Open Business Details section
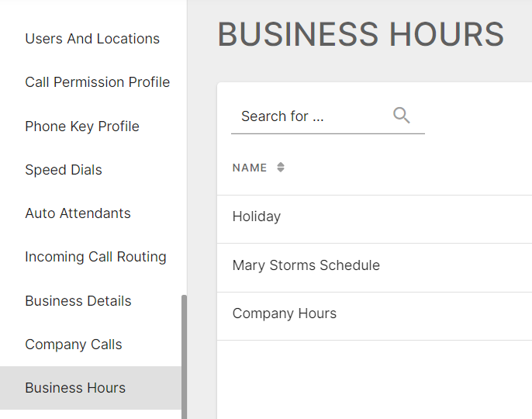This screenshot has height=419, width=532. tap(78, 301)
